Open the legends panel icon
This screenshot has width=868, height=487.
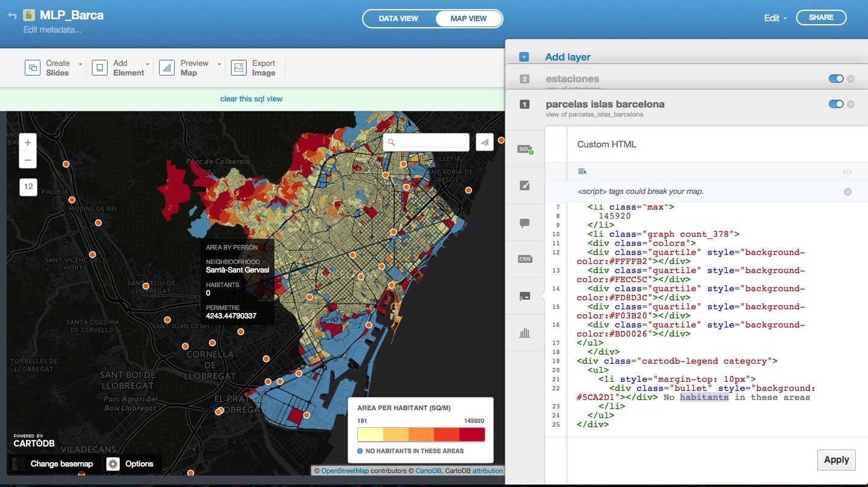tap(525, 296)
